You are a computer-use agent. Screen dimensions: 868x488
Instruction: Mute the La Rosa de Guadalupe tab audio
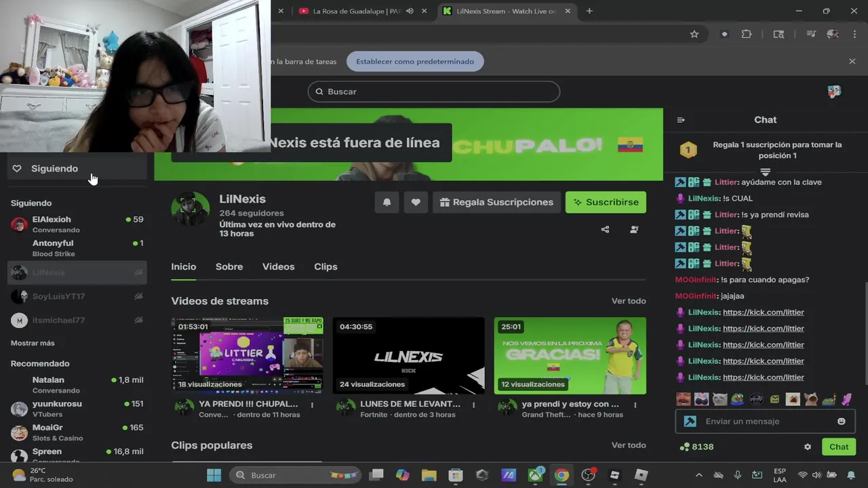tap(410, 11)
